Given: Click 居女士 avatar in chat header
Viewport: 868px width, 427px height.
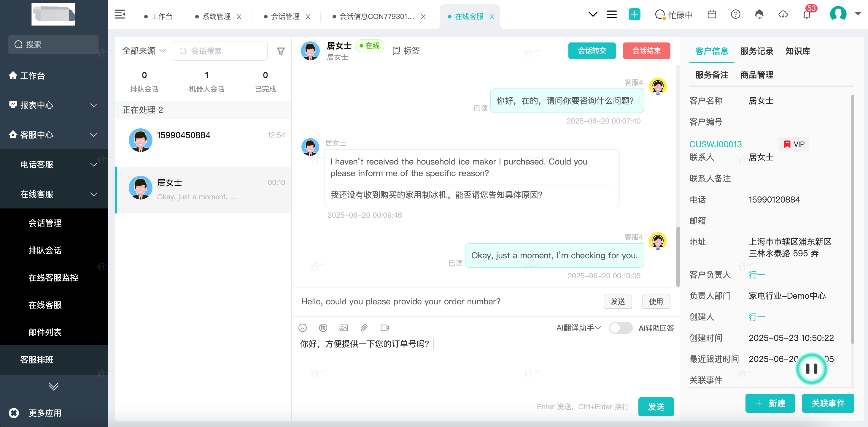Looking at the screenshot, I should coord(310,51).
